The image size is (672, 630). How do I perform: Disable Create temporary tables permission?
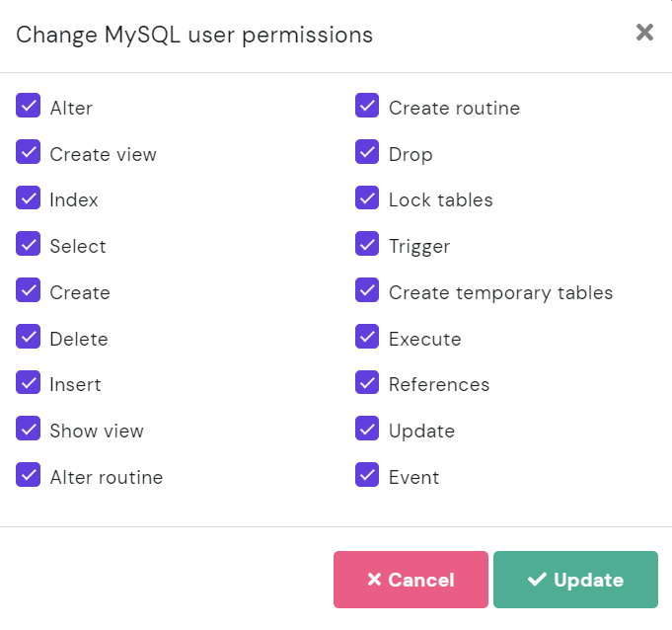[x=367, y=290]
